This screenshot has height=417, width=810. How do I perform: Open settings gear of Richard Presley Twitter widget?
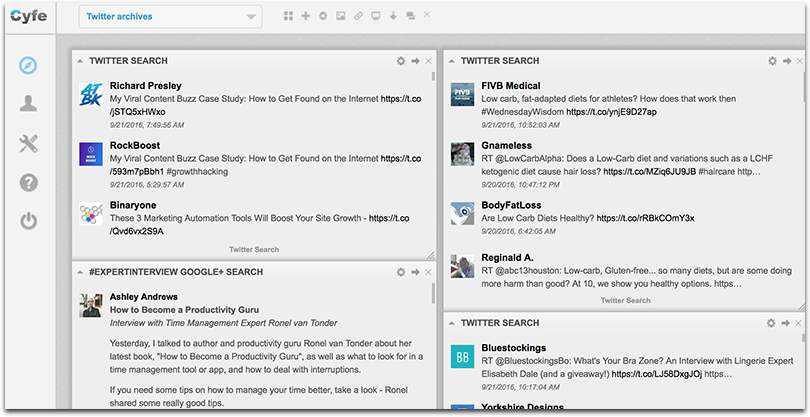pos(401,61)
